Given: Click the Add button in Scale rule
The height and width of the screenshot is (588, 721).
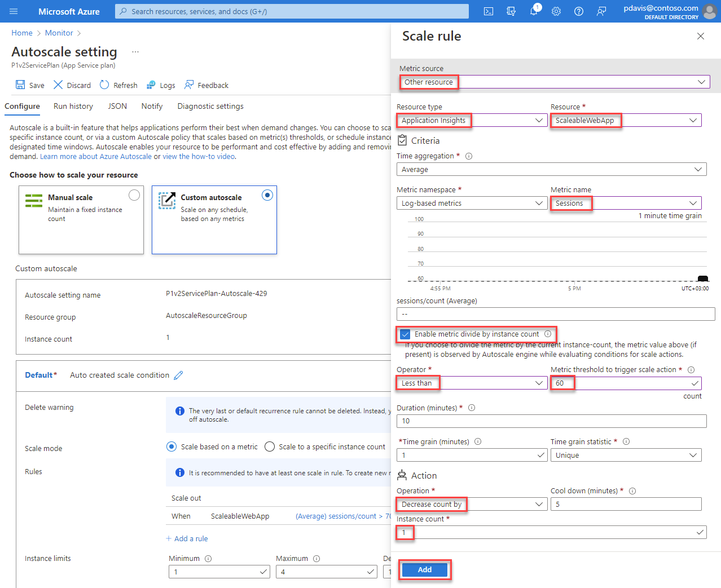Looking at the screenshot, I should (425, 570).
